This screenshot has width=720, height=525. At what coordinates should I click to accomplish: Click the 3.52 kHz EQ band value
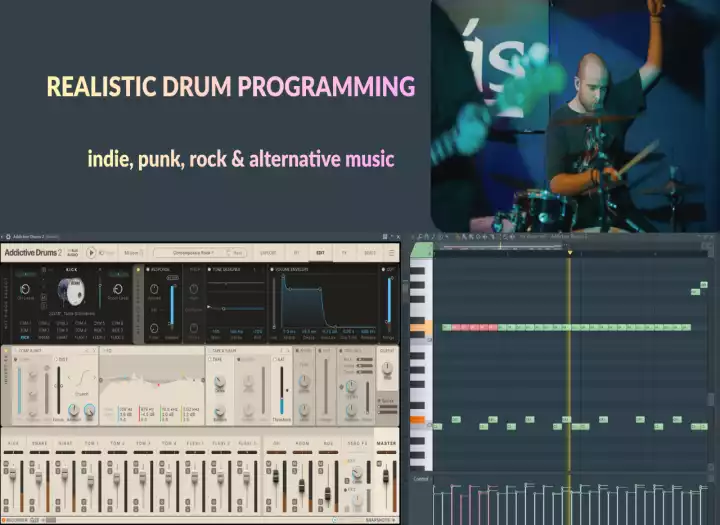click(191, 409)
